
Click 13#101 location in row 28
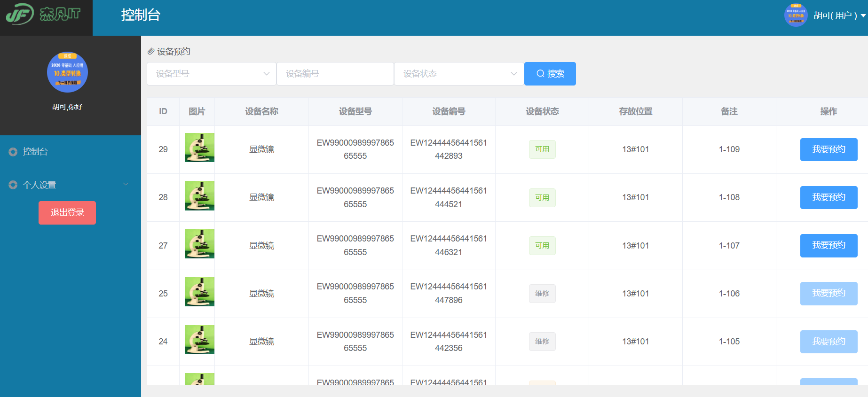636,197
